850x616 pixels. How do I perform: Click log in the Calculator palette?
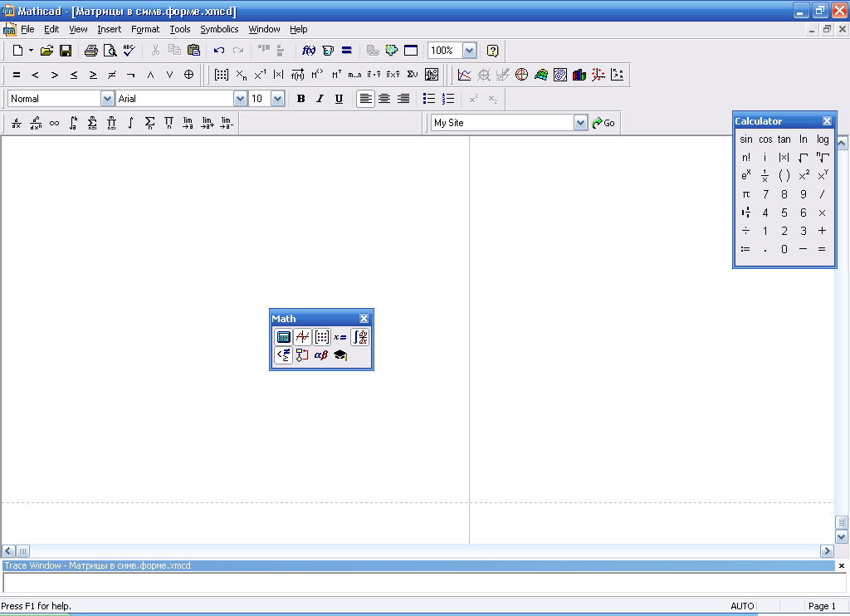tap(823, 139)
